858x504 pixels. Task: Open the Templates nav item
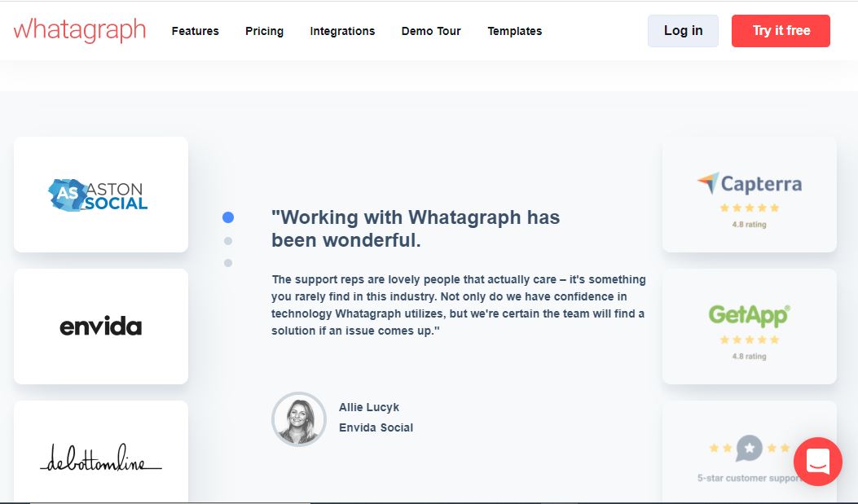(x=515, y=31)
